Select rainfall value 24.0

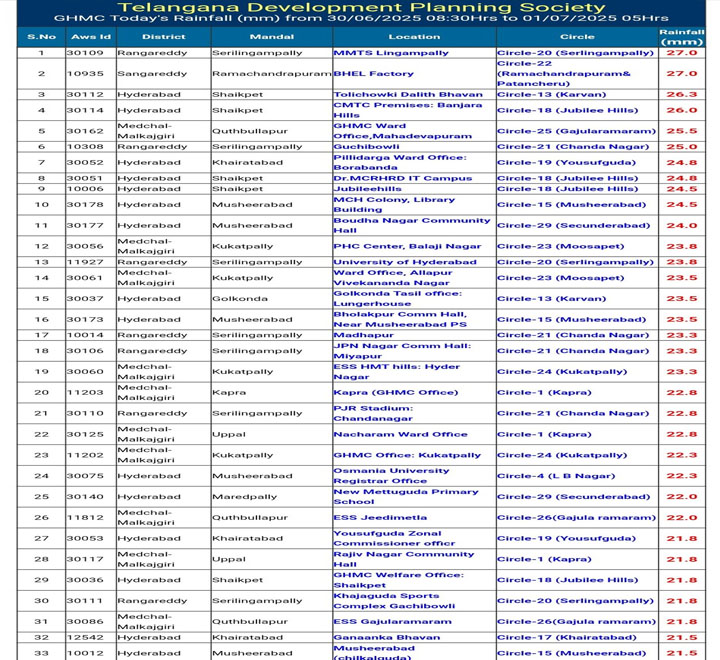682,226
